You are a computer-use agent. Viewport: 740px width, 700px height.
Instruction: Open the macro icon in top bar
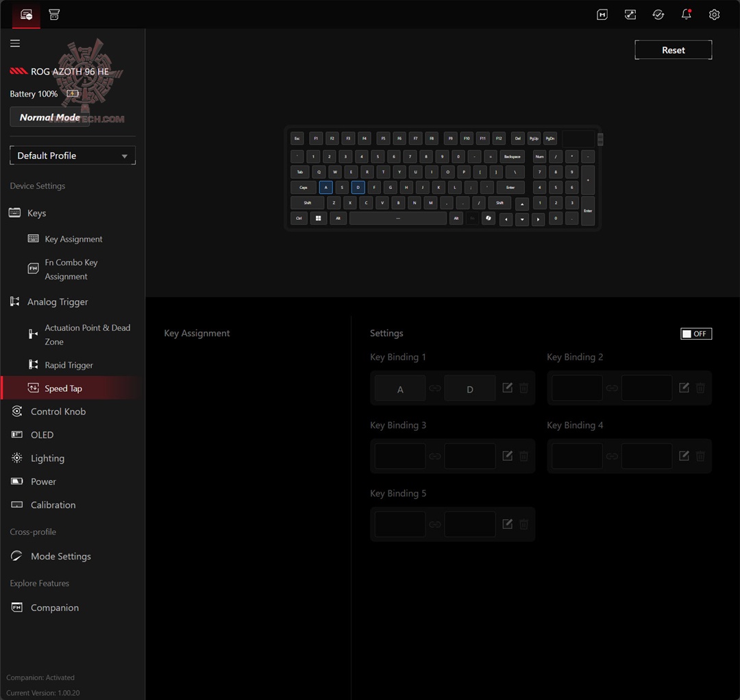pos(602,14)
